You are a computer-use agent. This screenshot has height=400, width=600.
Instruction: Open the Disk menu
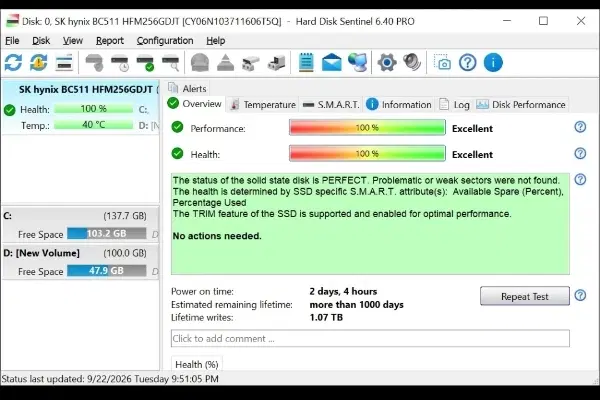(41, 41)
